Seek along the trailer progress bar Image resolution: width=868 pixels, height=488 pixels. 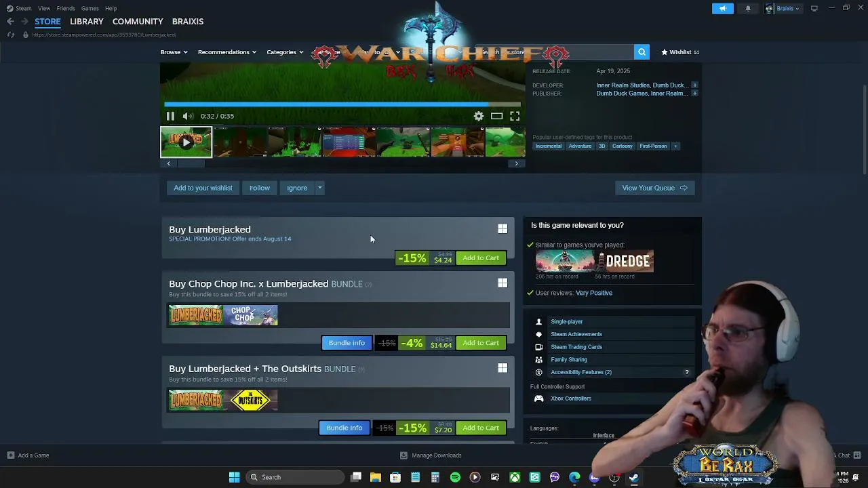[x=342, y=104]
